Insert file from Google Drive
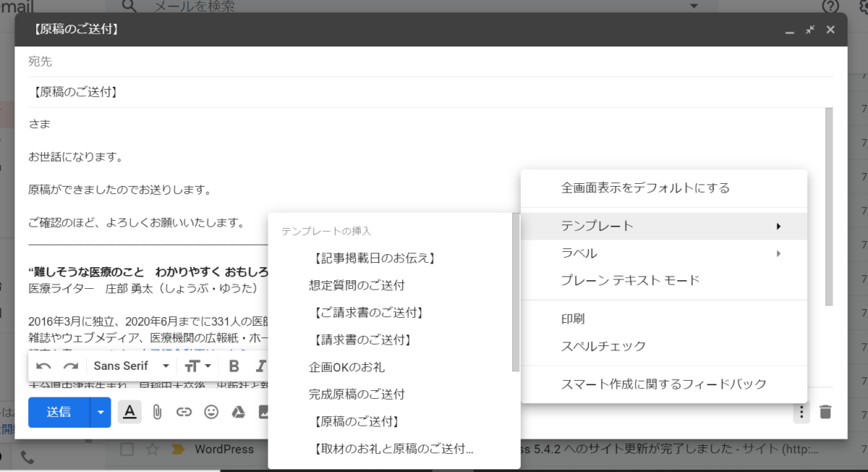 point(238,412)
